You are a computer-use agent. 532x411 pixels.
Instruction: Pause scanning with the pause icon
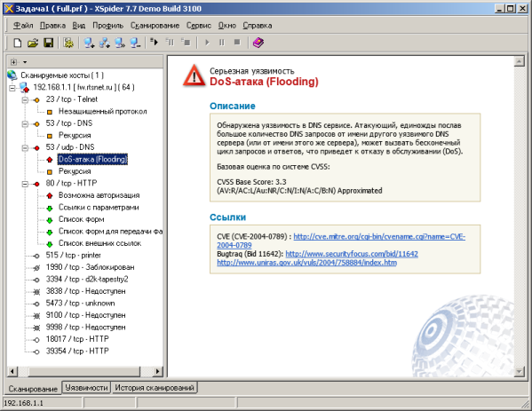coord(222,43)
